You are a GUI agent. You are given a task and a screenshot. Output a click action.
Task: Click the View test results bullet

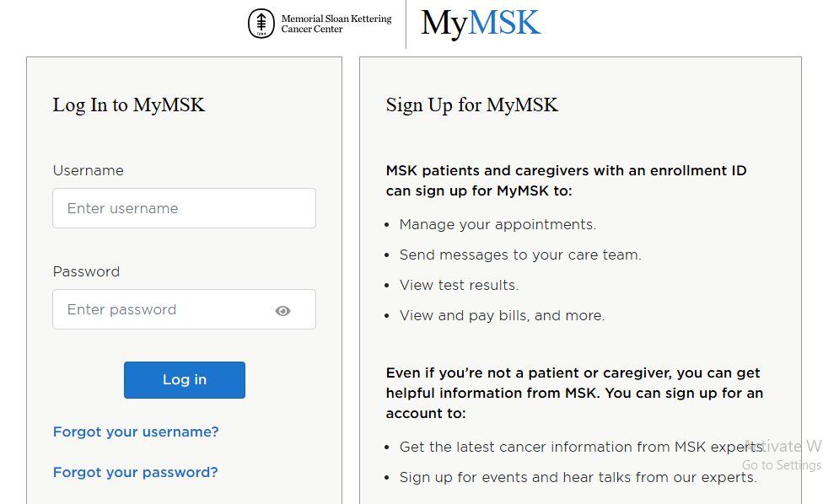pos(459,285)
